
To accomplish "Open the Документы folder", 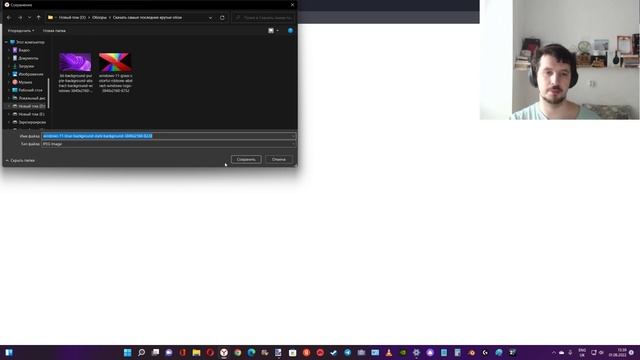I will point(28,58).
